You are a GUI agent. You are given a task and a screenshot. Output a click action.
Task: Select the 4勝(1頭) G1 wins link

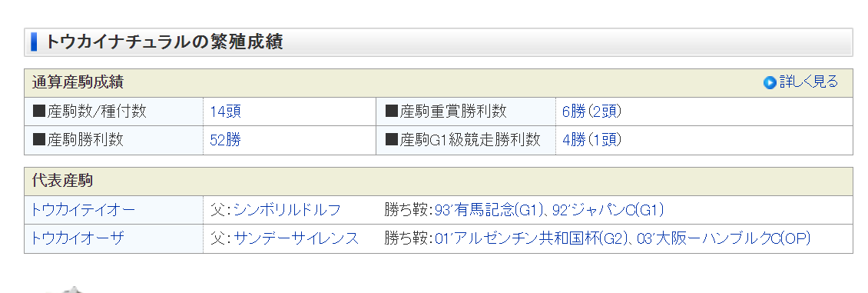pos(591,139)
